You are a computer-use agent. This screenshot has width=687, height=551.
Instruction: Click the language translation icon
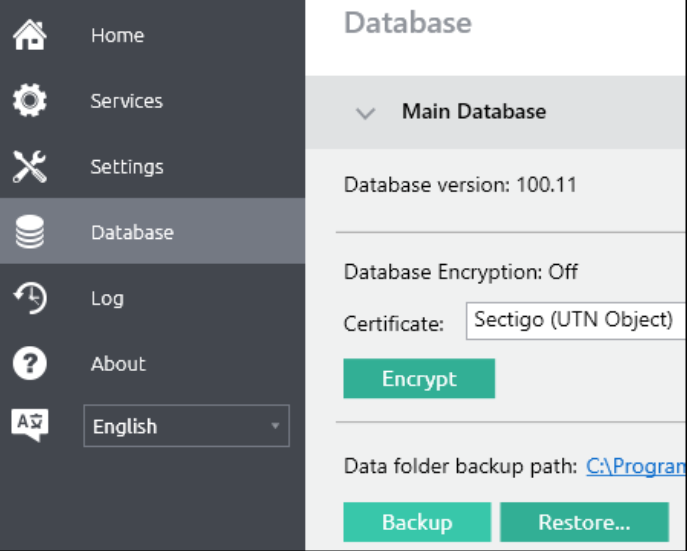tap(29, 425)
